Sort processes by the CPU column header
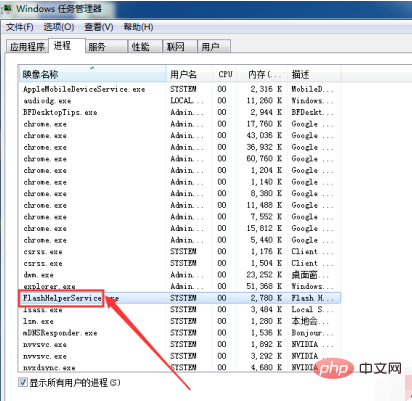Screen dimensions: 412x401 225,74
